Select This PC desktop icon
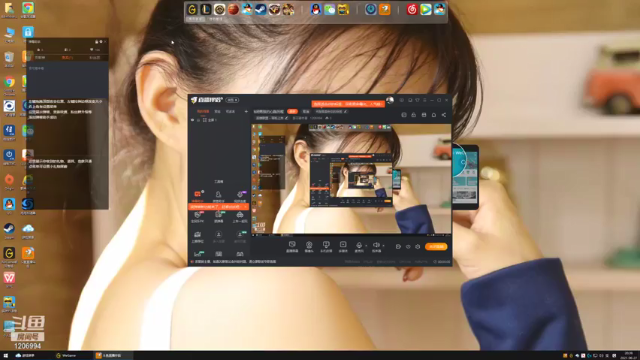640x360 pixels. (9, 33)
